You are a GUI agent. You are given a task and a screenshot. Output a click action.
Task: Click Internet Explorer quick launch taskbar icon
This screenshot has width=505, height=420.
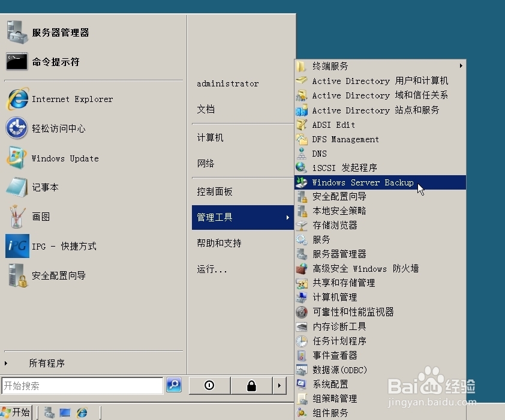(82, 412)
